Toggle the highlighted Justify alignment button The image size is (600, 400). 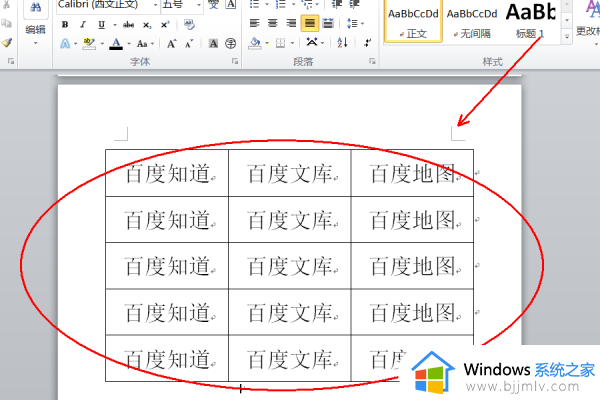[310, 23]
